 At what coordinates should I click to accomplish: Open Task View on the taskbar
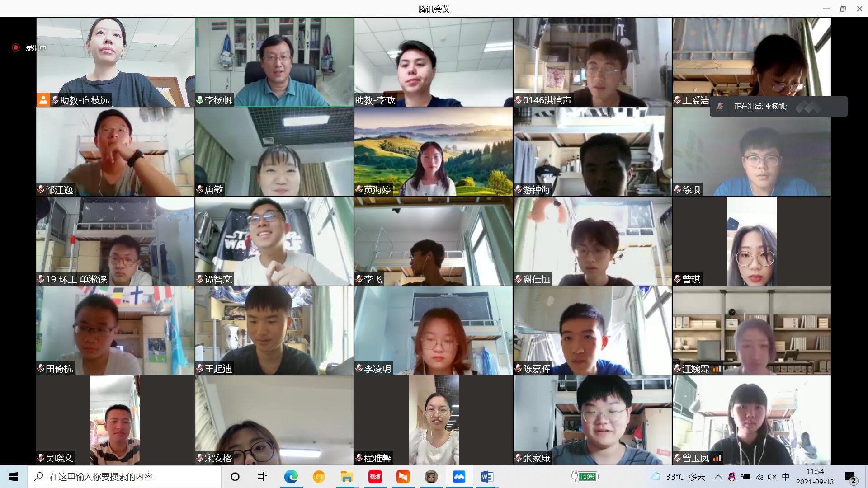click(262, 477)
